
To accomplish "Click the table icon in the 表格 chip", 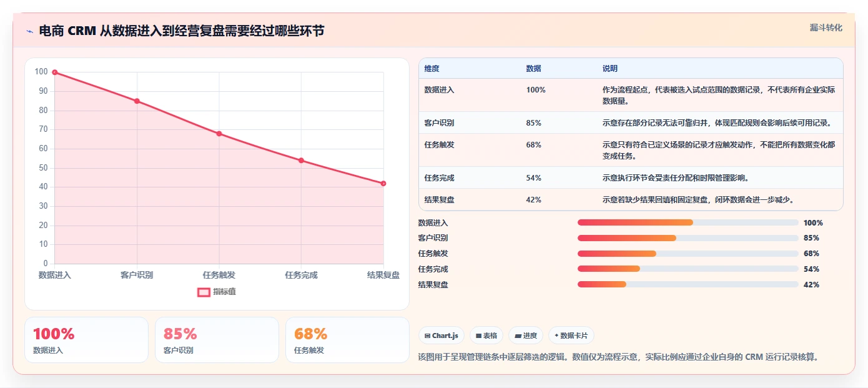I will point(478,336).
